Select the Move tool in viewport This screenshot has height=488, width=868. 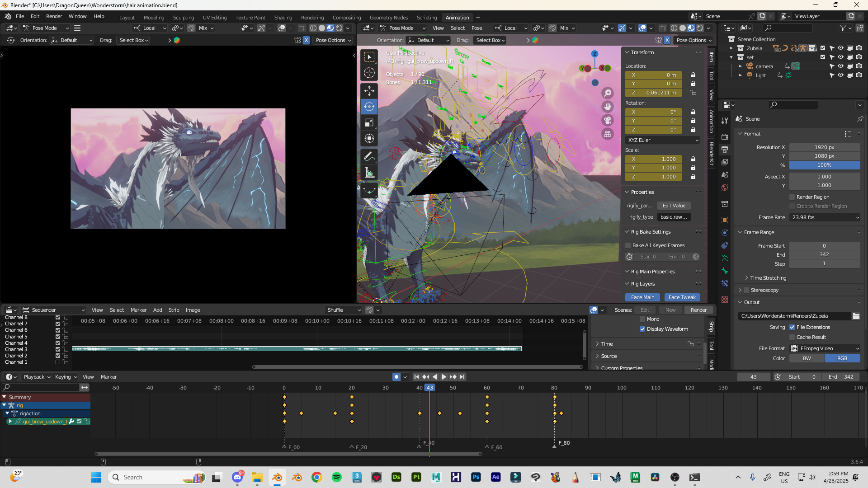click(369, 91)
